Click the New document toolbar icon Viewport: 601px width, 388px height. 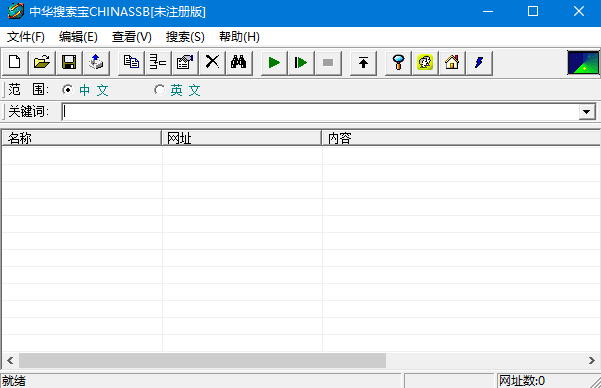[x=15, y=62]
